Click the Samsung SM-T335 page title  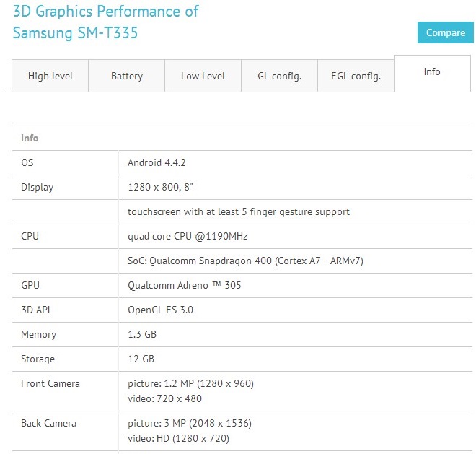(x=75, y=33)
